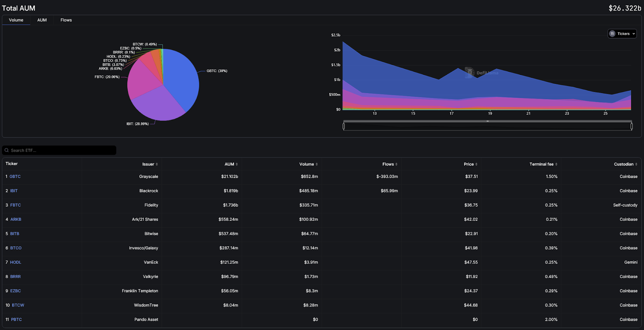
Task: Click the Total AUM heading
Action: pyautogui.click(x=19, y=8)
